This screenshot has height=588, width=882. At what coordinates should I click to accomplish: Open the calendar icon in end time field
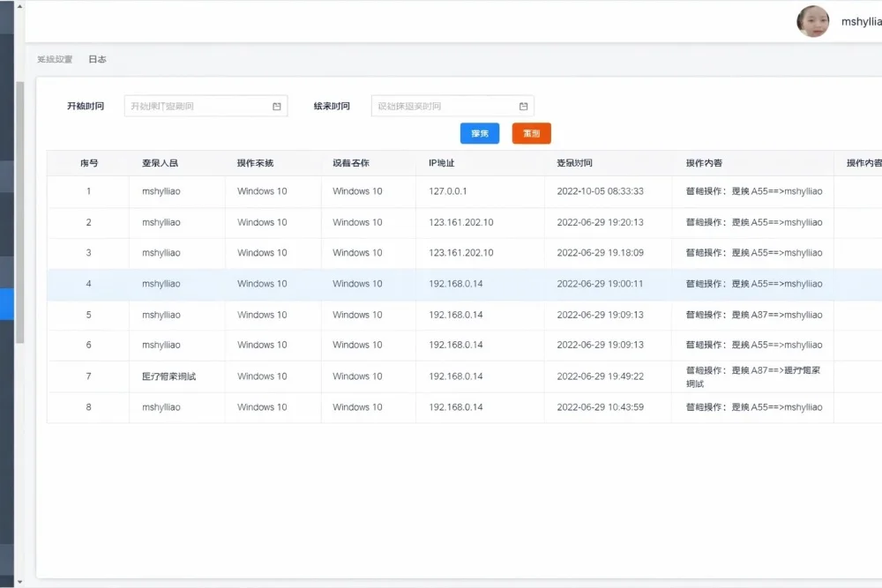[523, 107]
